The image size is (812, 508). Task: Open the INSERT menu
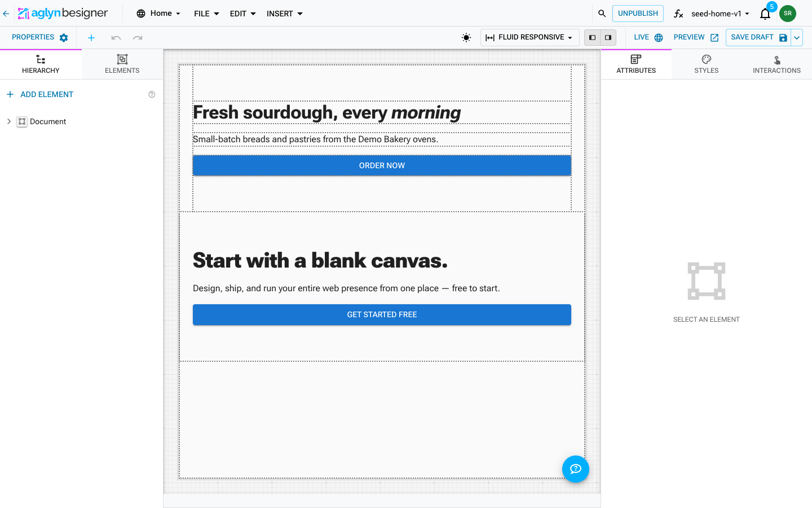[x=285, y=14]
